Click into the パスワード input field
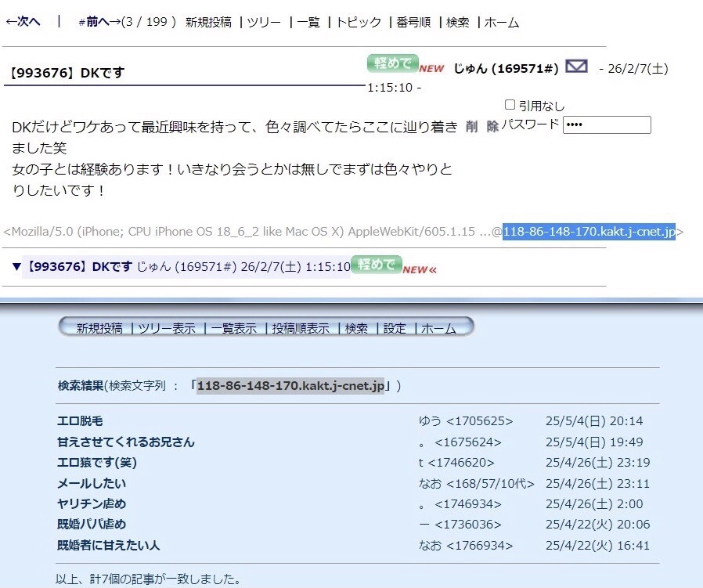Image resolution: width=703 pixels, height=588 pixels. click(607, 125)
